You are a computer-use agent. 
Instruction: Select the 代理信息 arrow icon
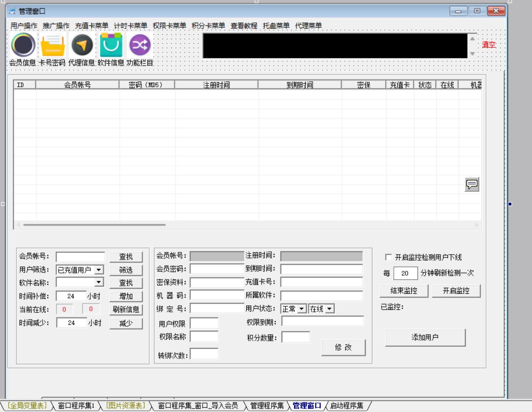coord(82,45)
